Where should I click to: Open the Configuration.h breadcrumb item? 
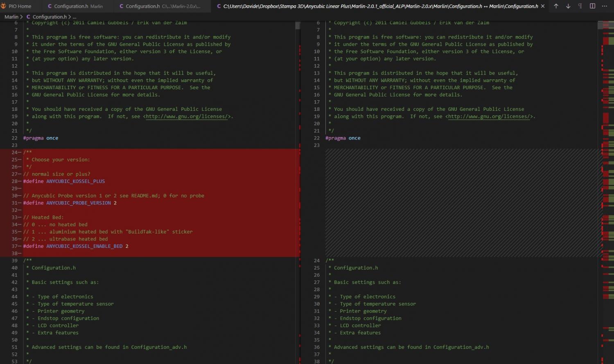(49, 17)
